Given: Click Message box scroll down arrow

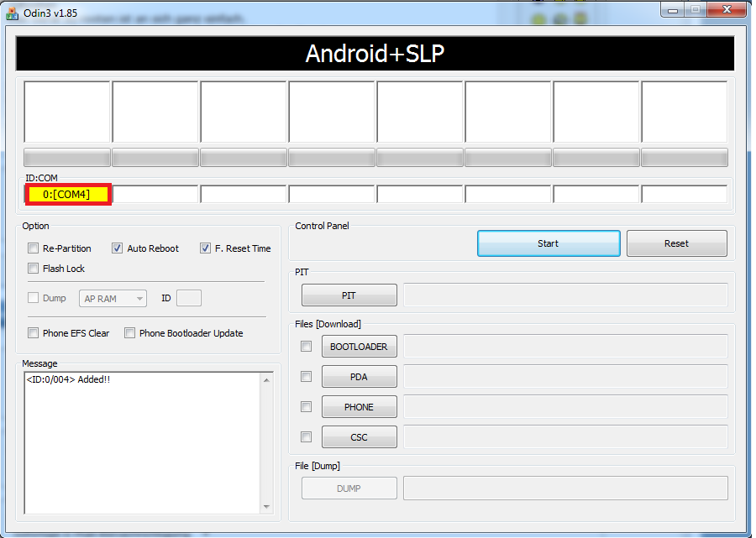Looking at the screenshot, I should [x=266, y=507].
